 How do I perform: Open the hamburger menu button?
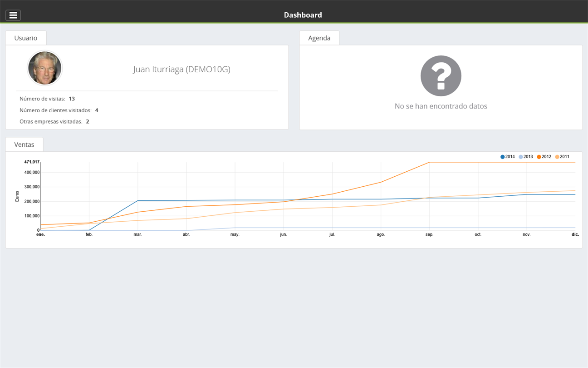13,15
